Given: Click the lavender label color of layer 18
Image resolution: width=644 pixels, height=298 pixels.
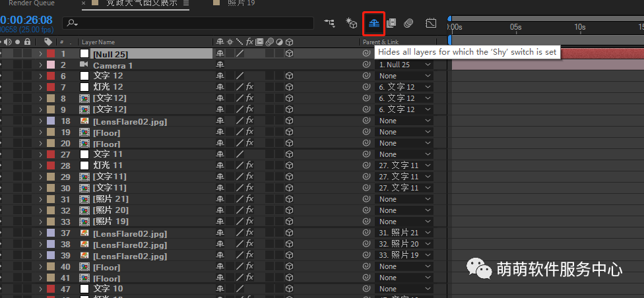Looking at the screenshot, I should 51,121.
